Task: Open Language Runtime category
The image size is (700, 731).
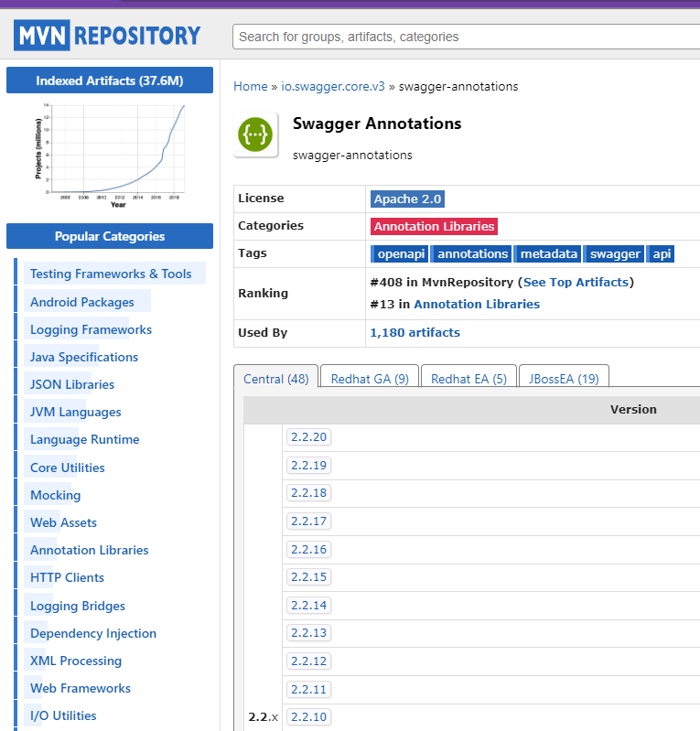Action: point(85,440)
